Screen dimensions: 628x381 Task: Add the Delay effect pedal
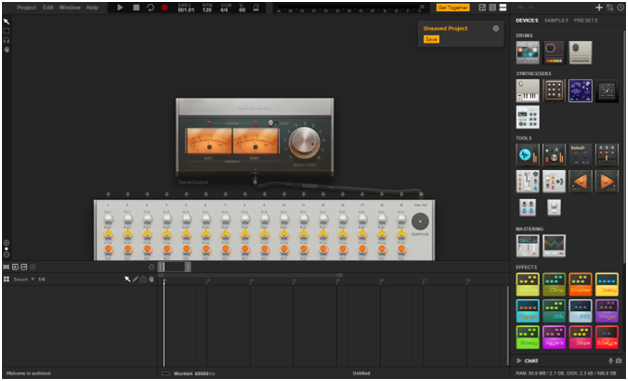(607, 284)
